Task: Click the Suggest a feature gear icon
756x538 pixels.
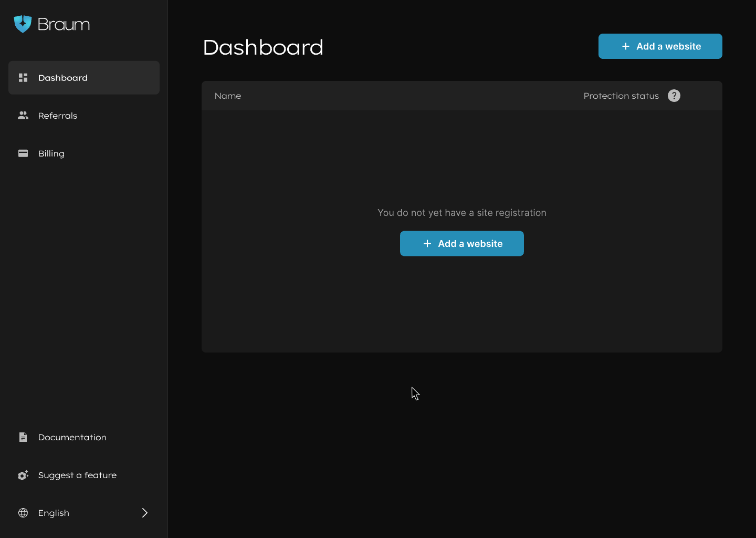Action: pyautogui.click(x=23, y=475)
